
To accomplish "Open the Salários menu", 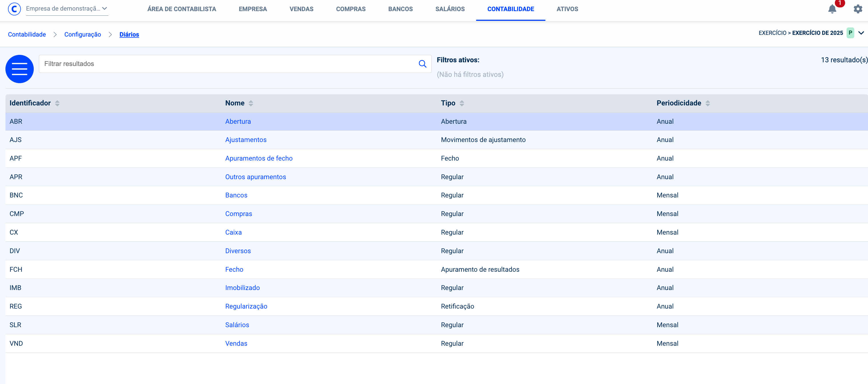I will coord(450,9).
